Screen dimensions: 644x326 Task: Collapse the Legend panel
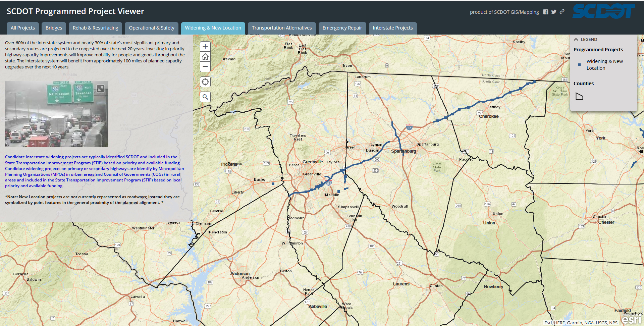[576, 40]
